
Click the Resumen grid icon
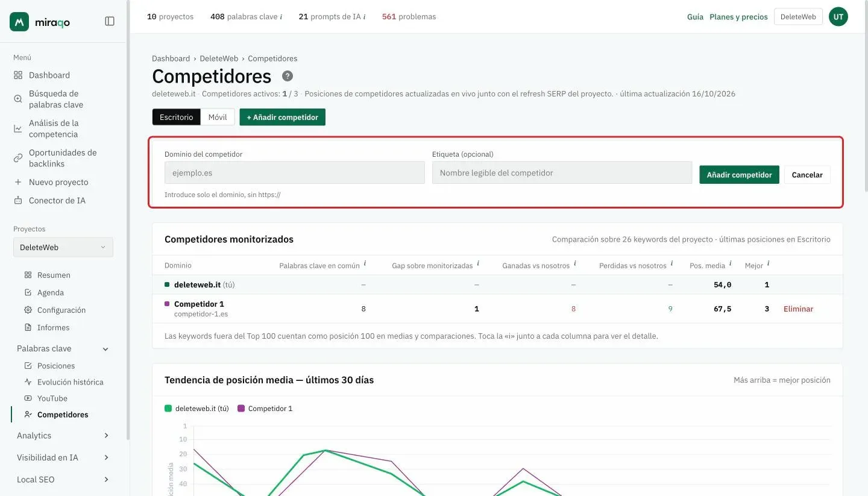tap(28, 275)
